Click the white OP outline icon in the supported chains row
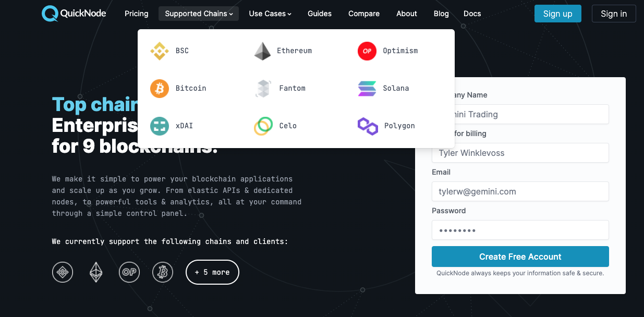Screen dimensions: 644x317 [129, 272]
